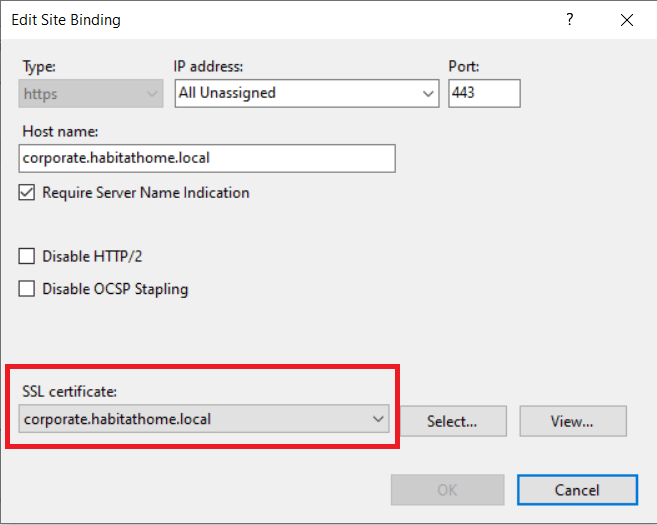Screen dimensions: 657x525
Task: Cancel the site binding changes
Action: coord(576,490)
